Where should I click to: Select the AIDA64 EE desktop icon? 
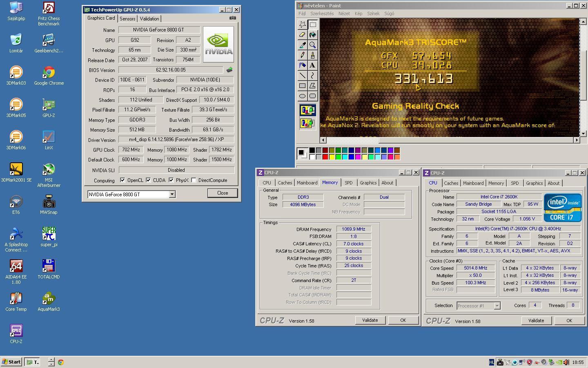[16, 272]
